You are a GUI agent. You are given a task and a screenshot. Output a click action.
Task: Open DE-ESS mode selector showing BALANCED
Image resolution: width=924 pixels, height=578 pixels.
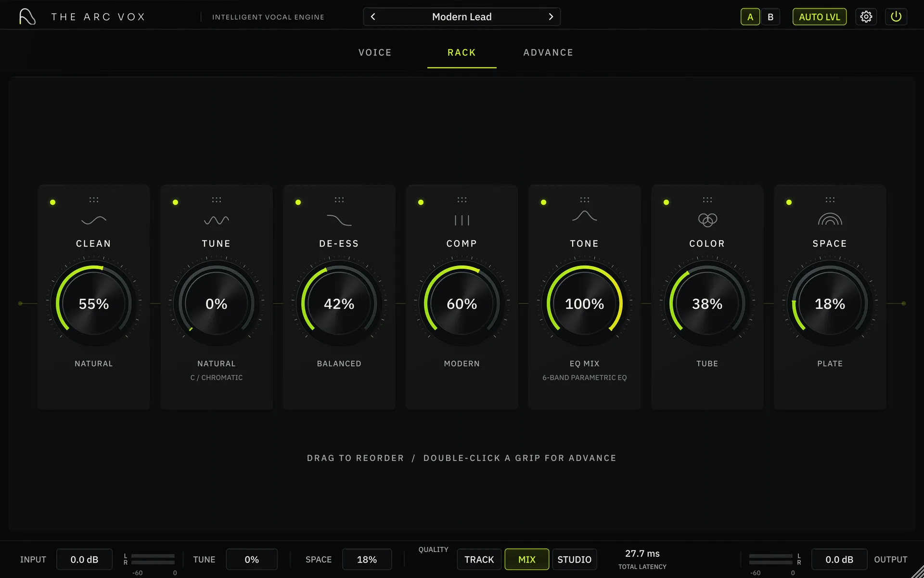pyautogui.click(x=339, y=364)
